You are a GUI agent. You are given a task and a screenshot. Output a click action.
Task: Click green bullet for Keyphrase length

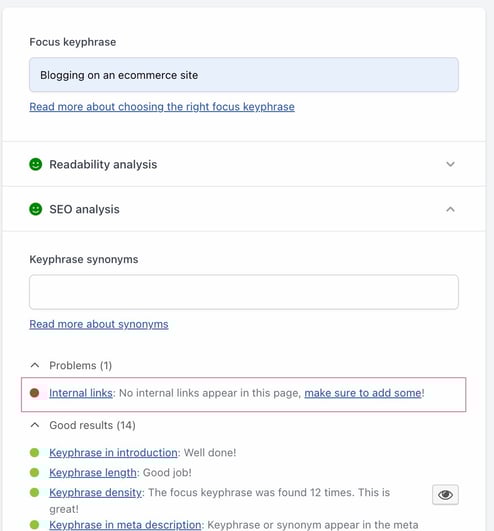[35, 472]
